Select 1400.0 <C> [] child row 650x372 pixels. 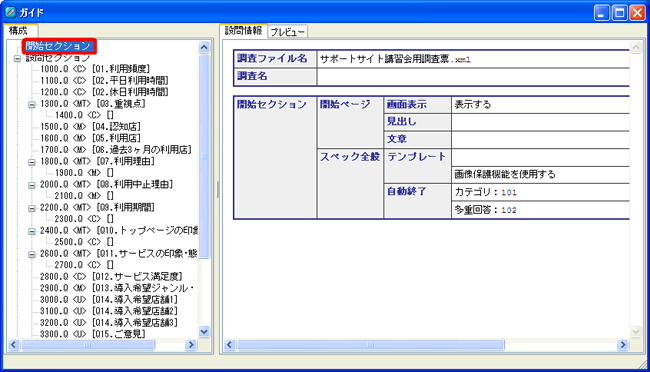click(x=84, y=115)
